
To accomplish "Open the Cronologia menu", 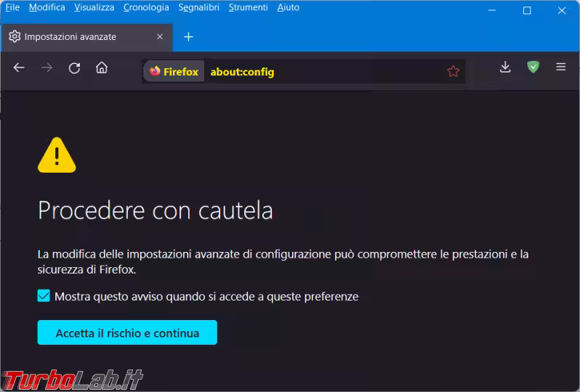I will (x=146, y=7).
